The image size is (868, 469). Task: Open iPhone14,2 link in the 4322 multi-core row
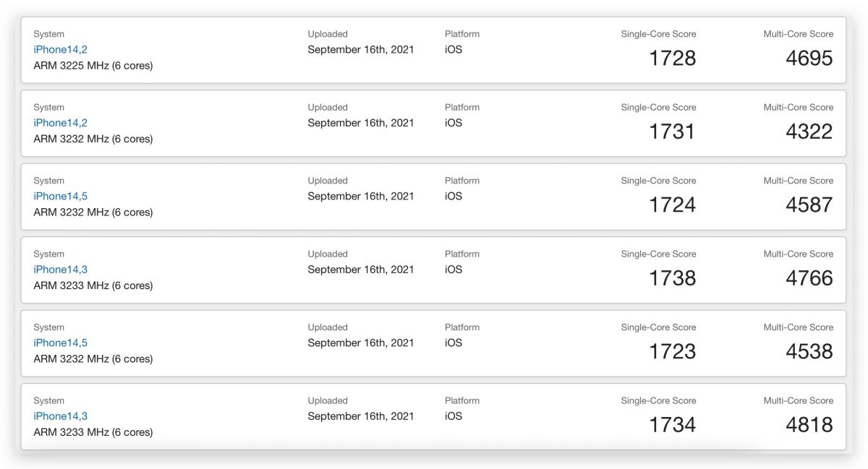pos(61,123)
